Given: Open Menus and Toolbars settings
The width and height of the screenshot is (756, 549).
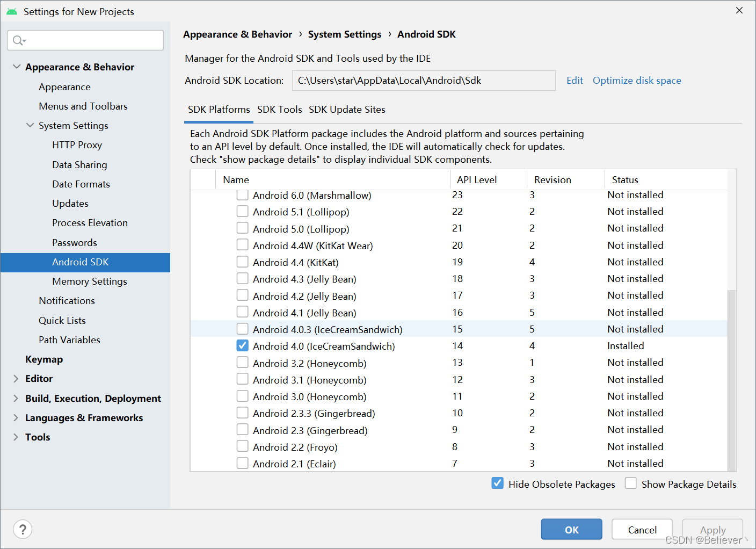Looking at the screenshot, I should (83, 106).
